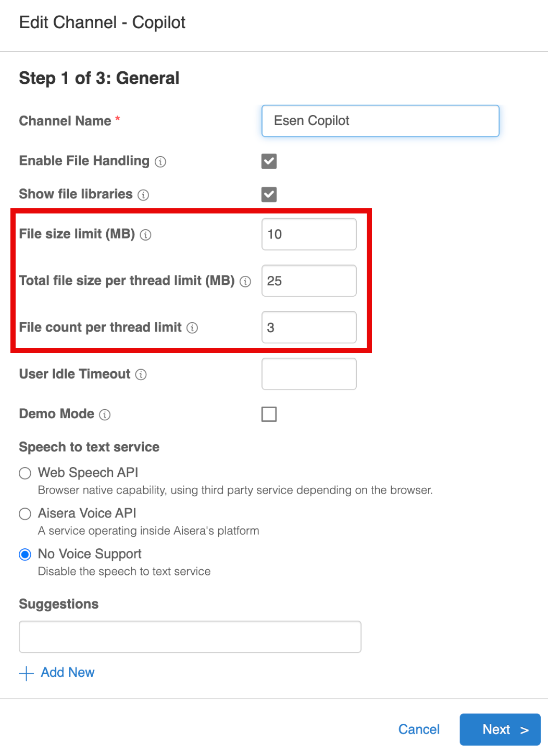Click the empty User Idle Timeout field
548x756 pixels.
(309, 374)
